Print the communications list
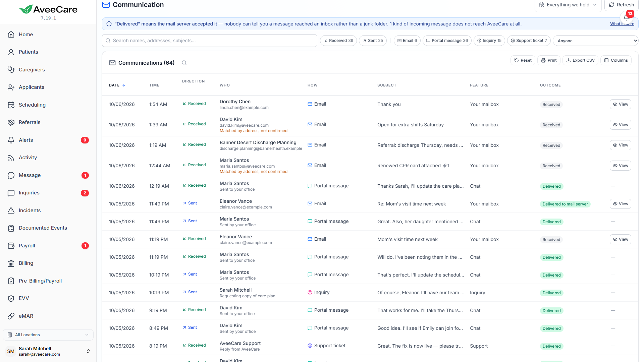 (x=549, y=60)
